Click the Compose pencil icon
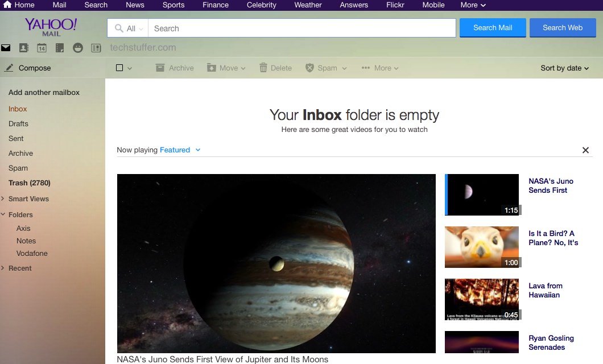 (x=9, y=68)
